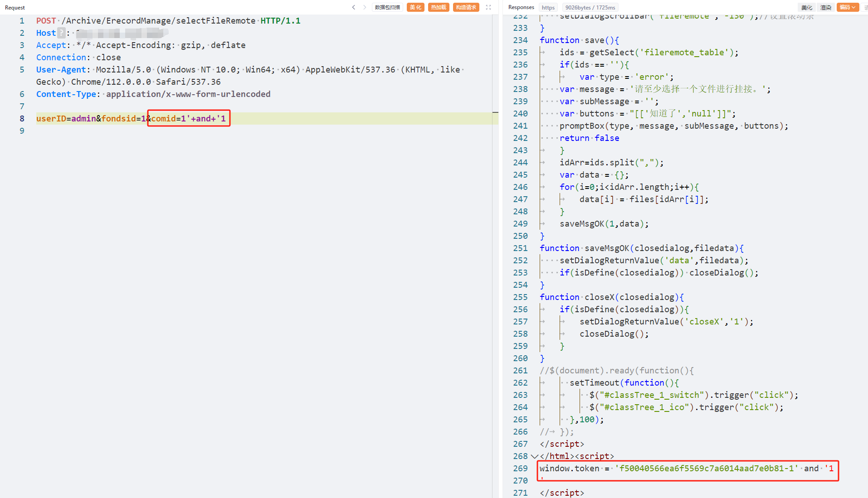Click the comid=1'+and+'1 parameter in the body

click(188, 119)
